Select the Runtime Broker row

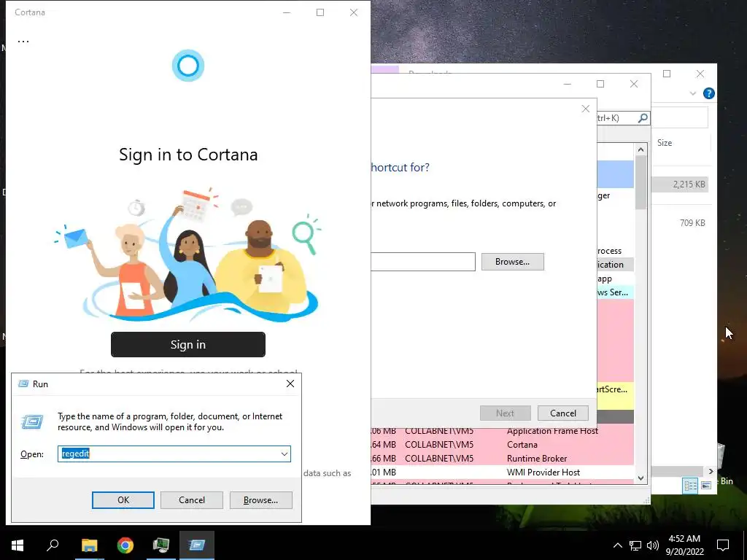point(503,459)
